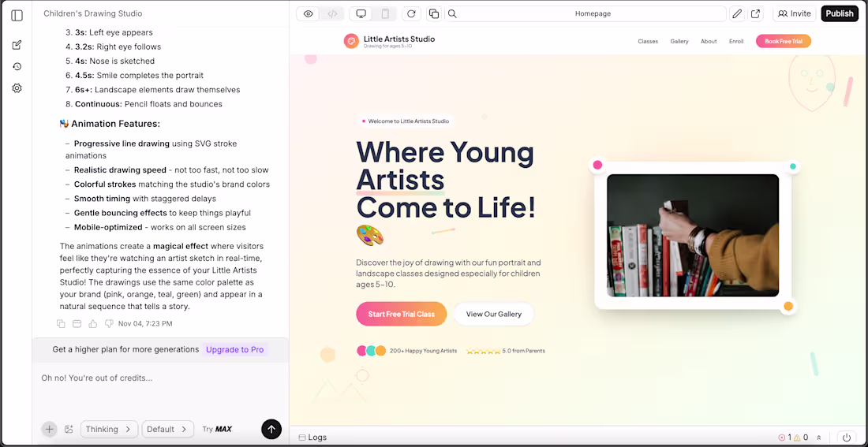Expand the logs with double chevron

819,438
